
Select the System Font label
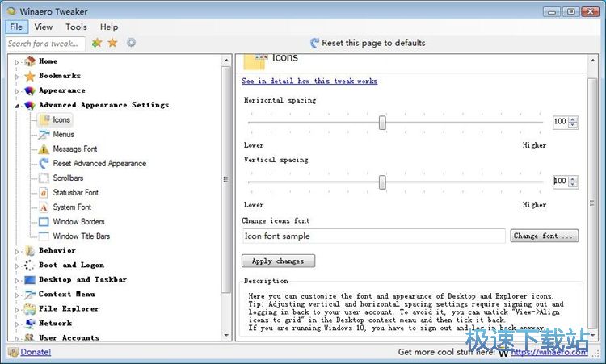point(72,207)
